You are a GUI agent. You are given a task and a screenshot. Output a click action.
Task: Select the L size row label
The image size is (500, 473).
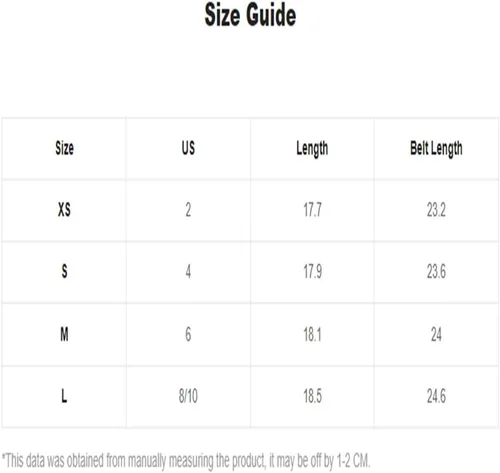(x=64, y=396)
